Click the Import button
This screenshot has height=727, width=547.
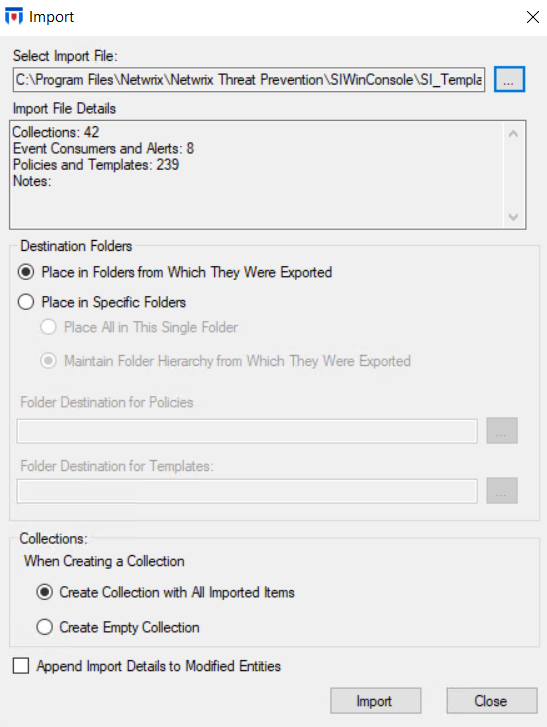[375, 701]
